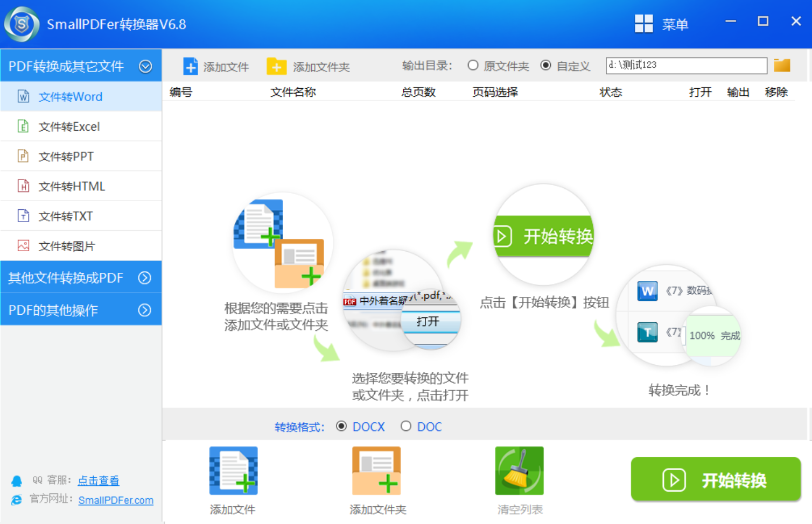Click the green 开始转换 button

716,480
